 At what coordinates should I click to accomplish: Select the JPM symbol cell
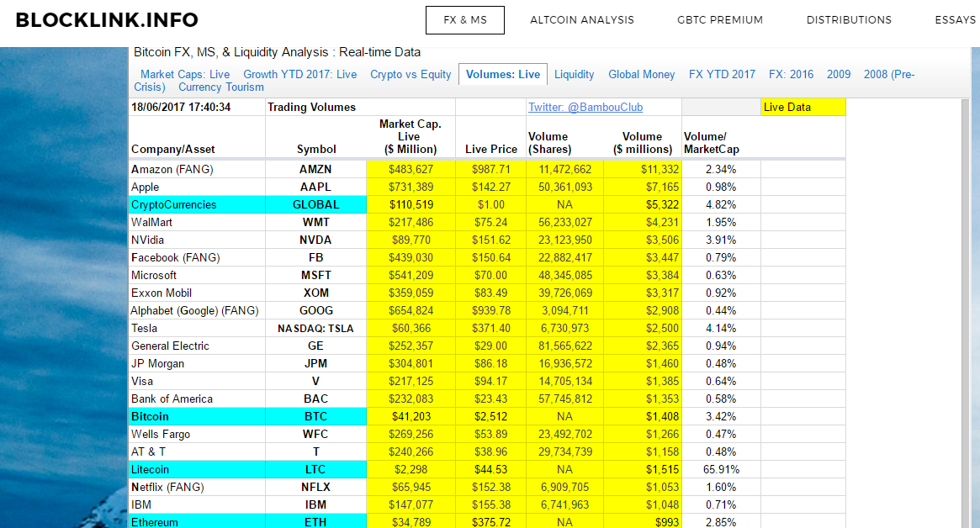click(315, 364)
